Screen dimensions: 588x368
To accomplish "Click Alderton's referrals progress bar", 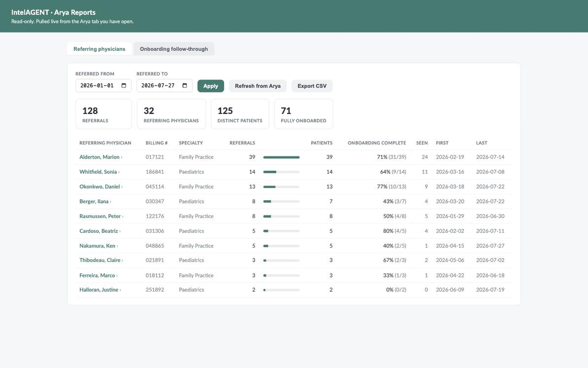I will pyautogui.click(x=281, y=157).
